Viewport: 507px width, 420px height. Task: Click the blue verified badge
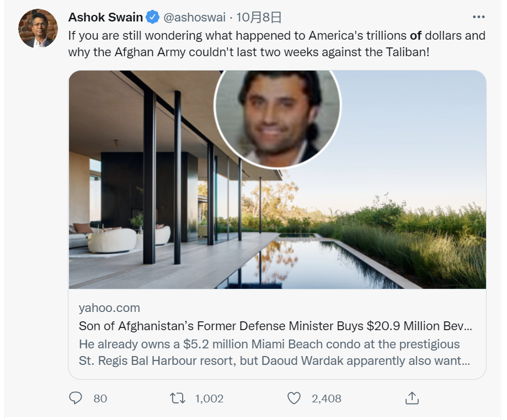click(x=152, y=18)
